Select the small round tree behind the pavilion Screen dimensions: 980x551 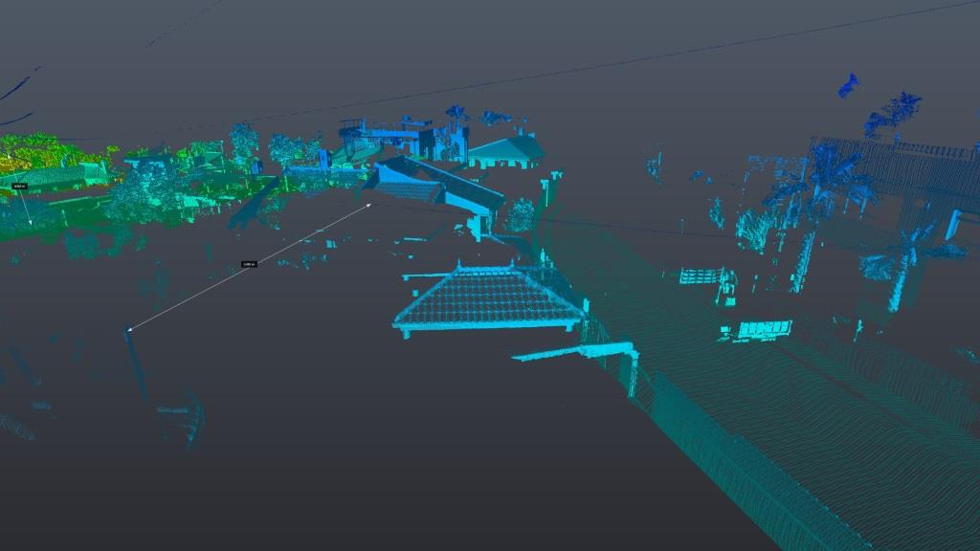click(521, 215)
